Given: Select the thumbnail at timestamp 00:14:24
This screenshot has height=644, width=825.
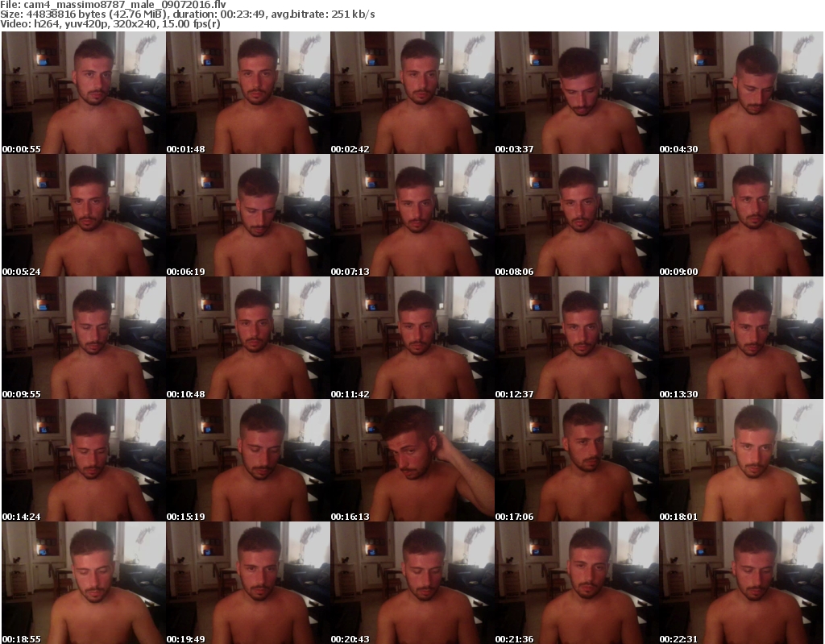Looking at the screenshot, I should pos(83,460).
